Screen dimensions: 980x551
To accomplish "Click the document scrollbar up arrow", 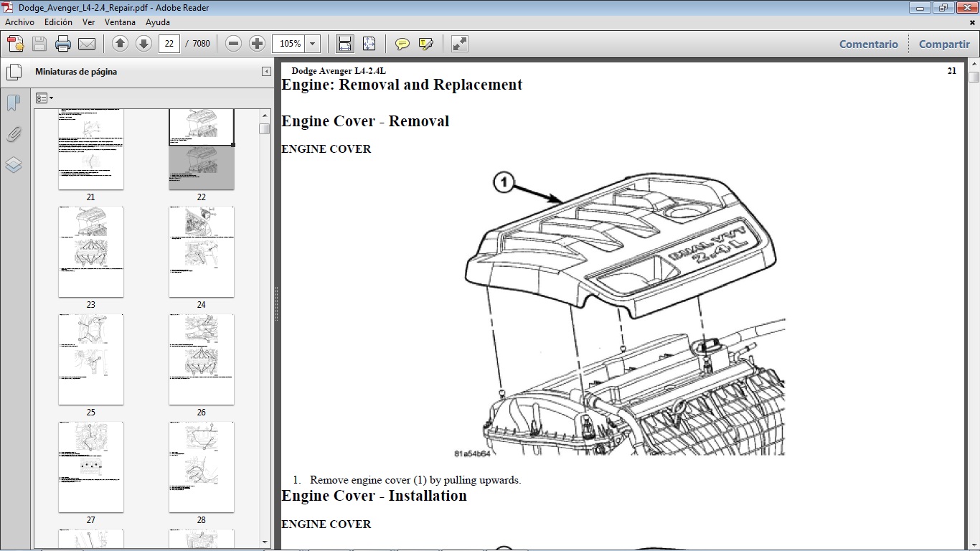I will tap(974, 65).
